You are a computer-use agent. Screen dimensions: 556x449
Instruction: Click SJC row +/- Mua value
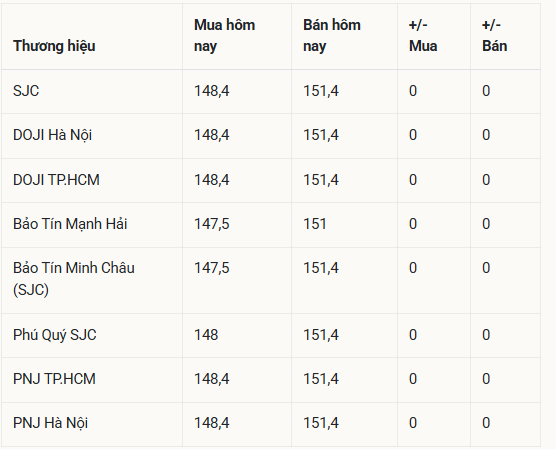(413, 91)
